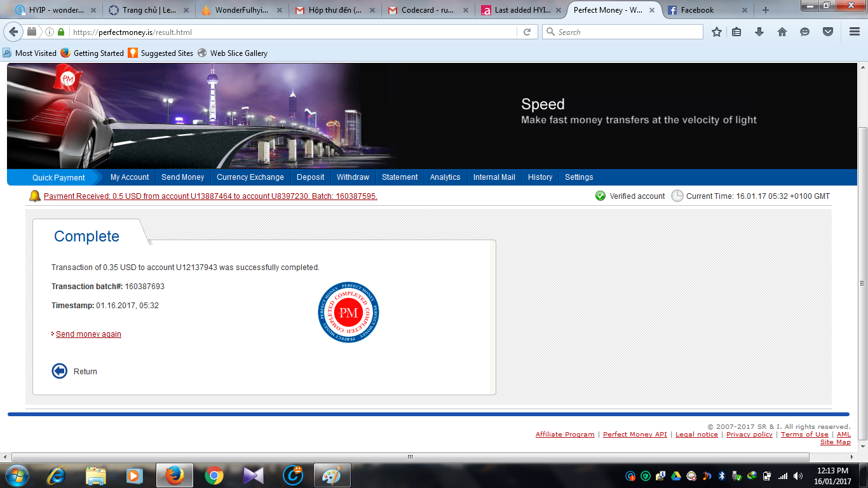The image size is (868, 488).
Task: Bookmark this page with the star icon
Action: (717, 32)
